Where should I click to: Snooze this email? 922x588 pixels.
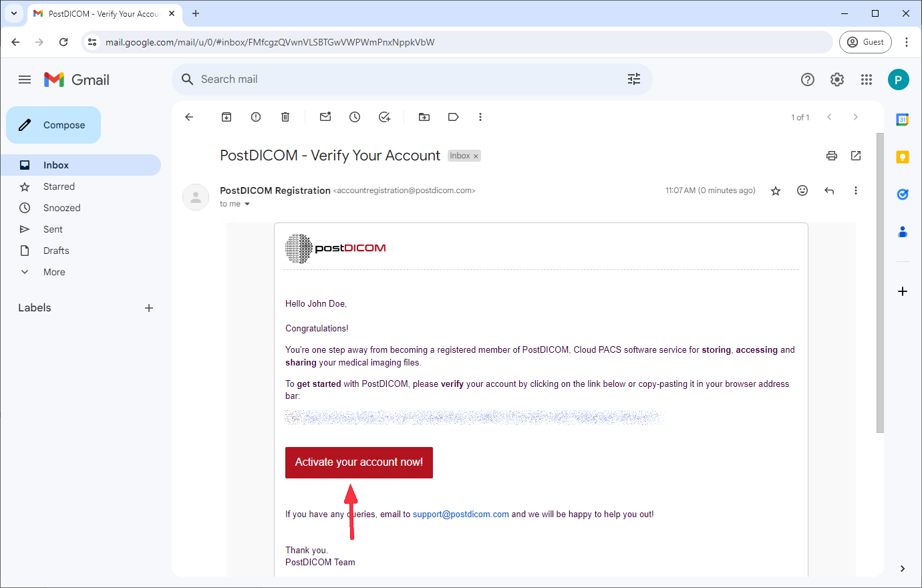354,117
